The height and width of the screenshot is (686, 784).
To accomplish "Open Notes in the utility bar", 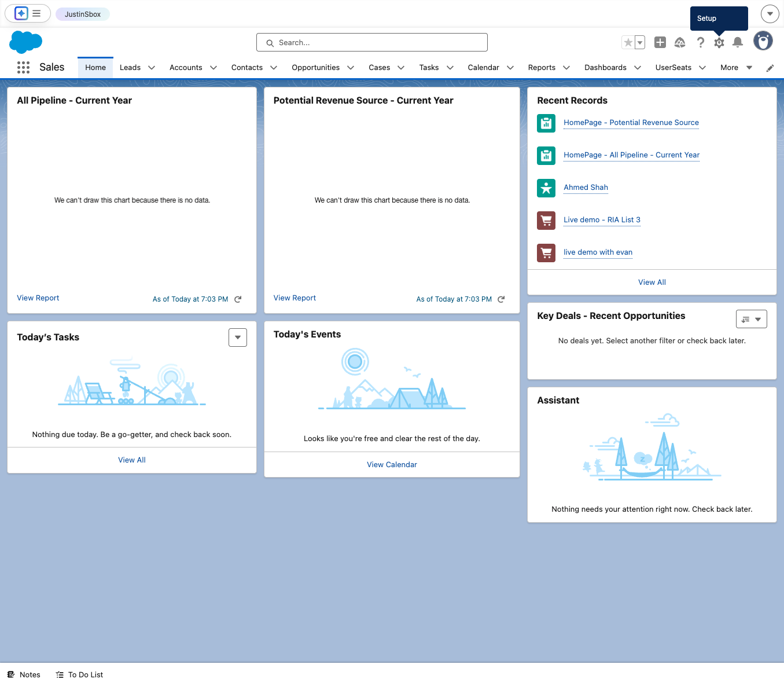I will (x=24, y=674).
